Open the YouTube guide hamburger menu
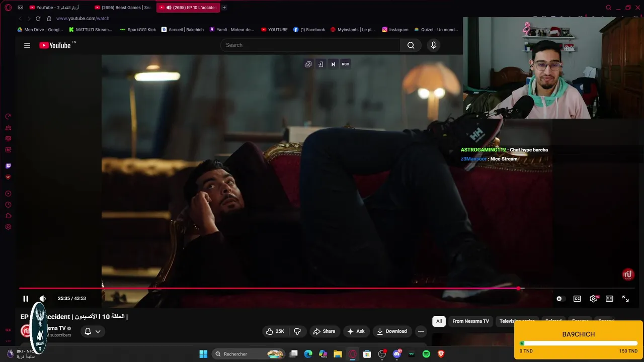This screenshot has width=644, height=362. click(x=27, y=45)
